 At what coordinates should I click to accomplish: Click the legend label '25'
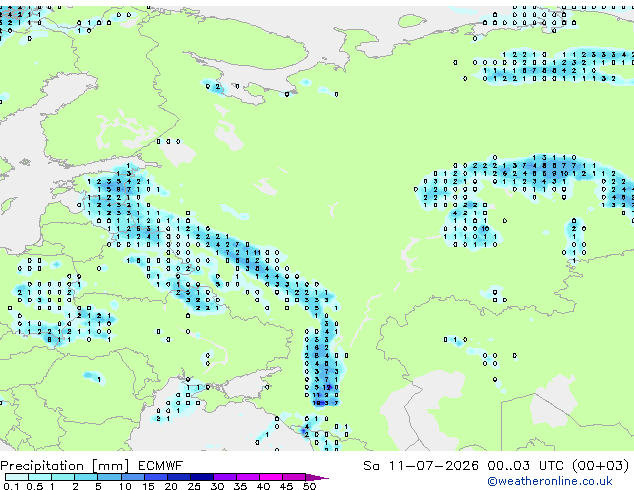point(194,486)
